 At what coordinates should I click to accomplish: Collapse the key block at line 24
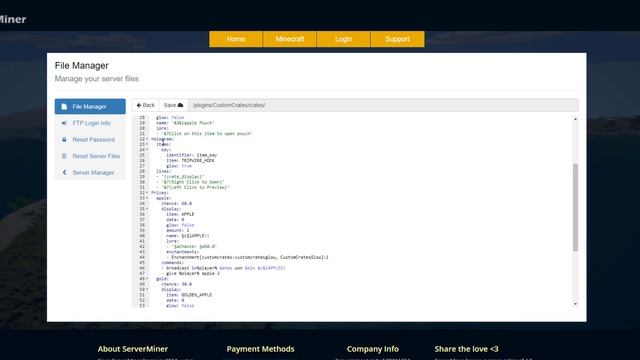coord(147,150)
